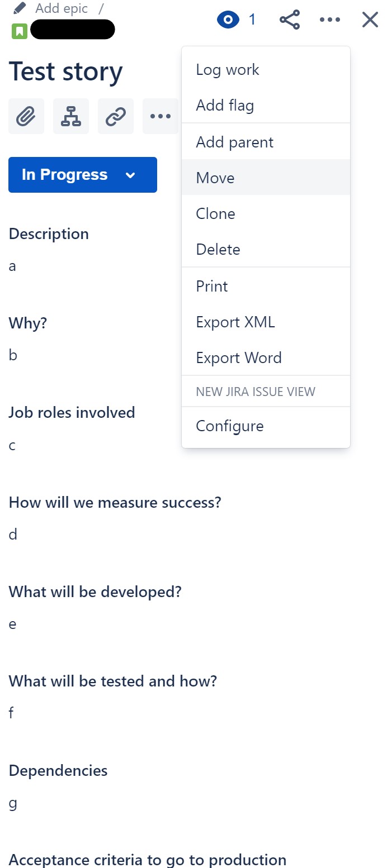Click the green story bookmark icon
The height and width of the screenshot is (868, 387).
(x=20, y=31)
